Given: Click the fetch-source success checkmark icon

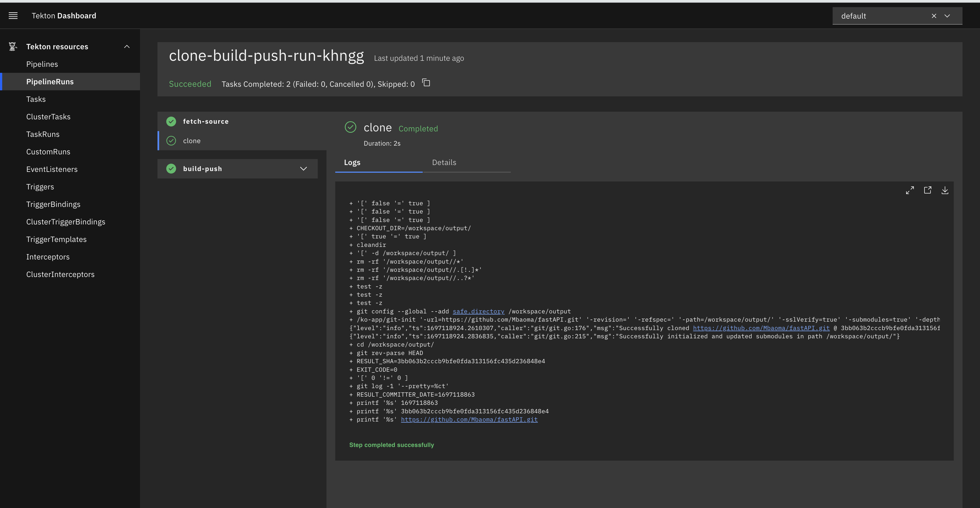Looking at the screenshot, I should point(171,121).
